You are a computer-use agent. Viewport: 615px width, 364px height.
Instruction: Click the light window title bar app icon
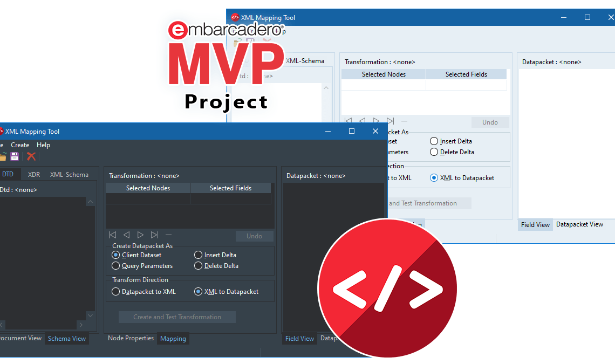[235, 17]
